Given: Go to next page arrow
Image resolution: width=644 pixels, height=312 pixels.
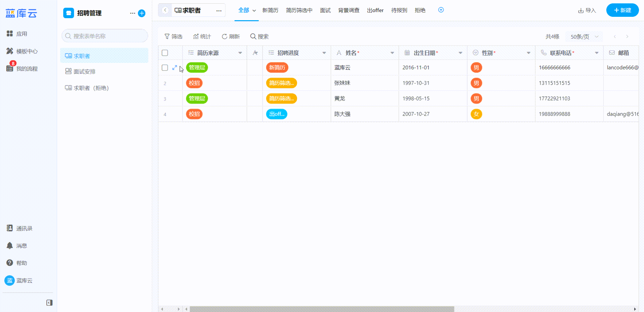Looking at the screenshot, I should 627,37.
